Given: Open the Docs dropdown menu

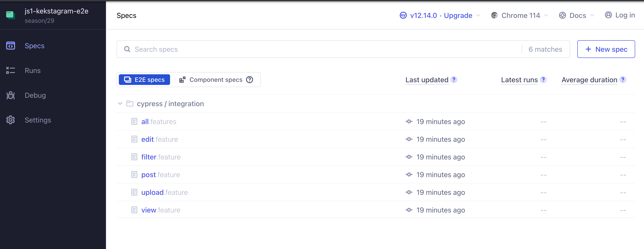Looking at the screenshot, I should point(576,15).
